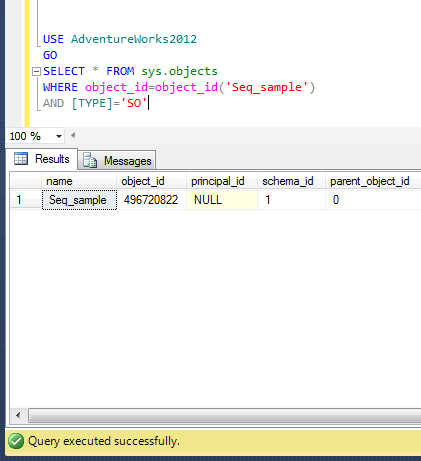Switch to the Results tab
This screenshot has height=461, width=421.
pyautogui.click(x=42, y=159)
